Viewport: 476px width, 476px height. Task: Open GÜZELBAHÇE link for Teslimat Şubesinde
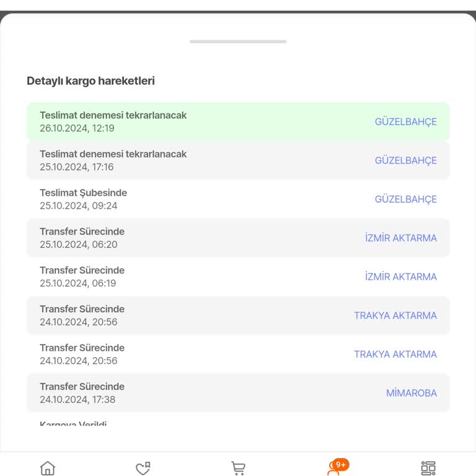tap(405, 199)
